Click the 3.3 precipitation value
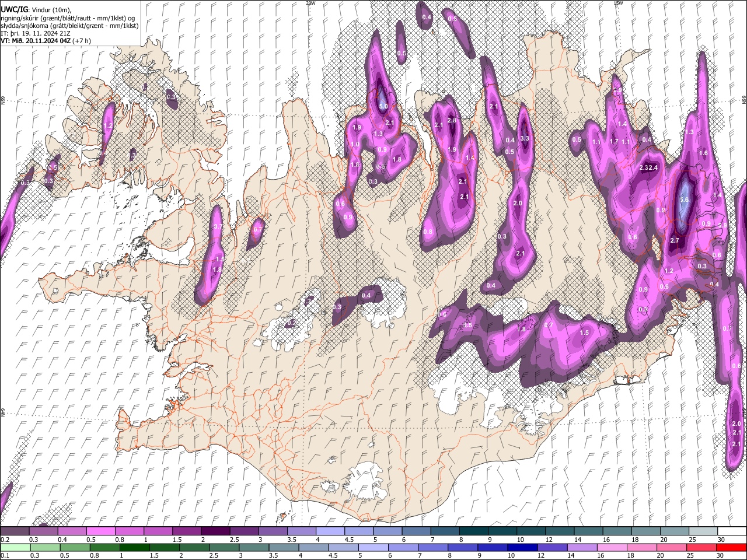The width and height of the screenshot is (747, 560). 524,138
